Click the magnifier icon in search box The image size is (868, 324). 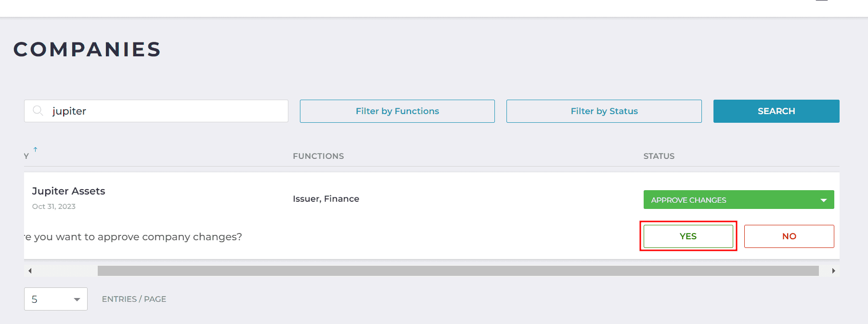tap(38, 111)
